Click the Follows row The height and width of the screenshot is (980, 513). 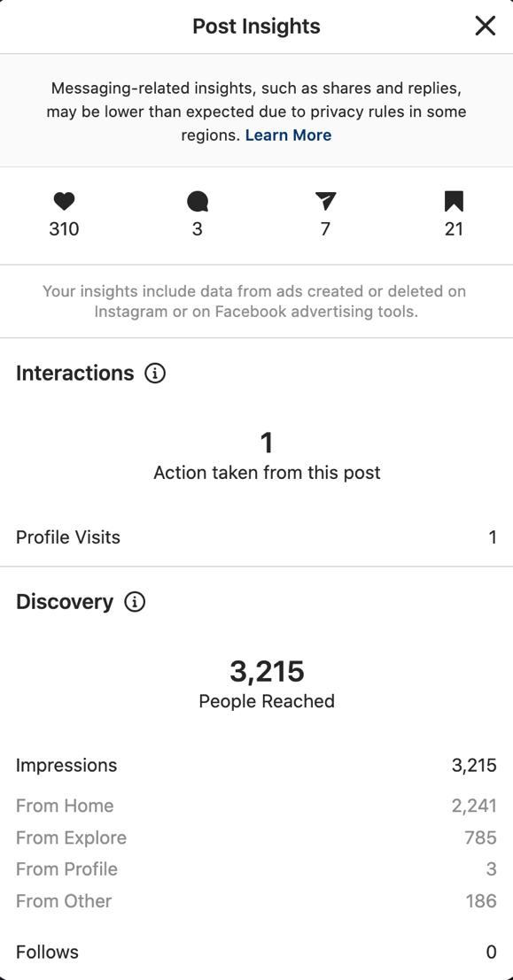coord(257,952)
